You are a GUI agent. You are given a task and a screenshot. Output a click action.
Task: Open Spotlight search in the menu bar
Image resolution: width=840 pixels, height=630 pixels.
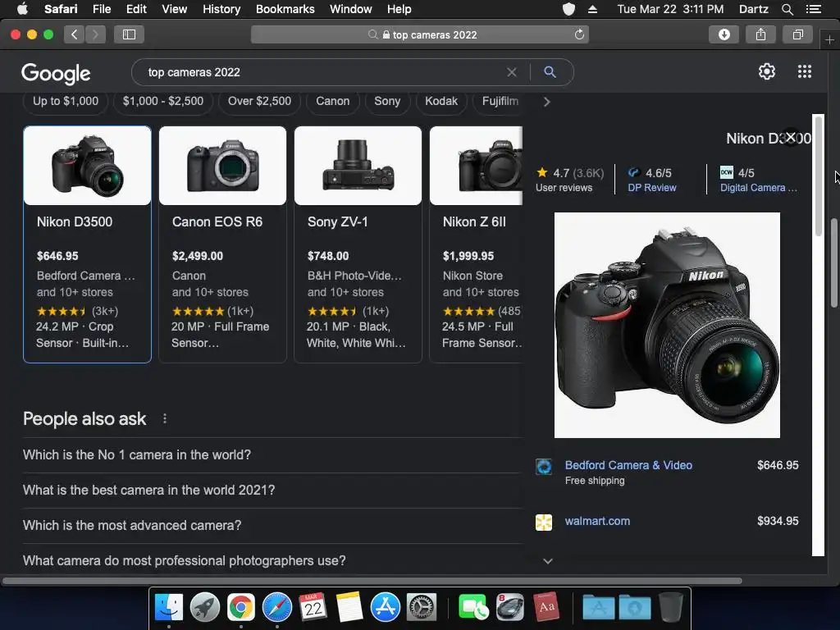point(787,9)
